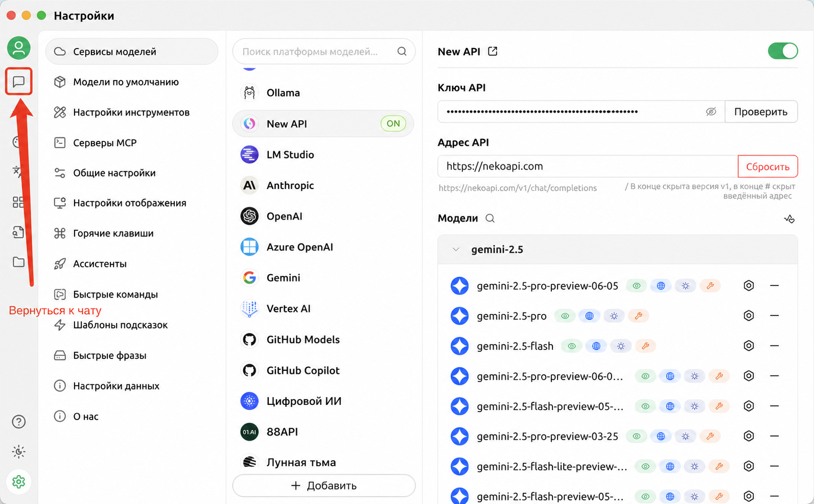Select the Цифровой ИИ provider
This screenshot has width=814, height=504.
[323, 401]
